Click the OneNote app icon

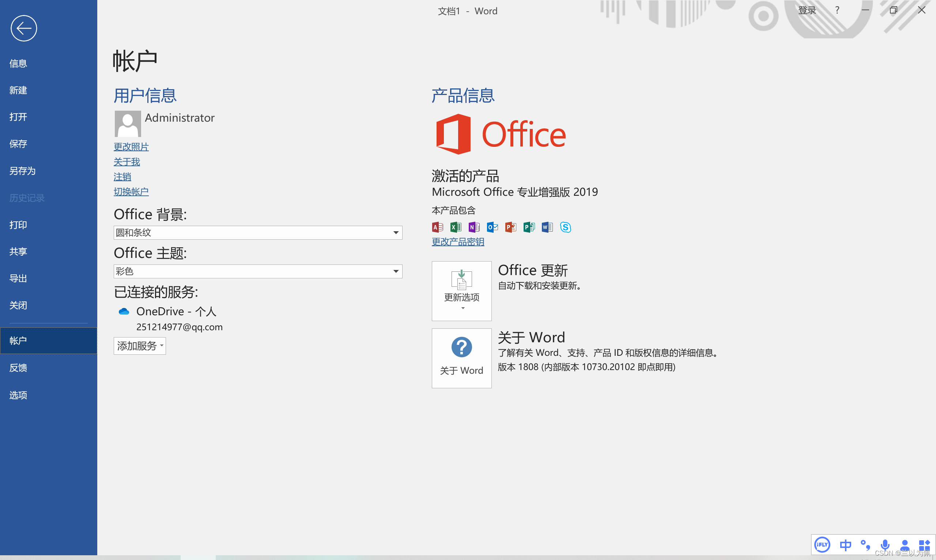point(474,227)
